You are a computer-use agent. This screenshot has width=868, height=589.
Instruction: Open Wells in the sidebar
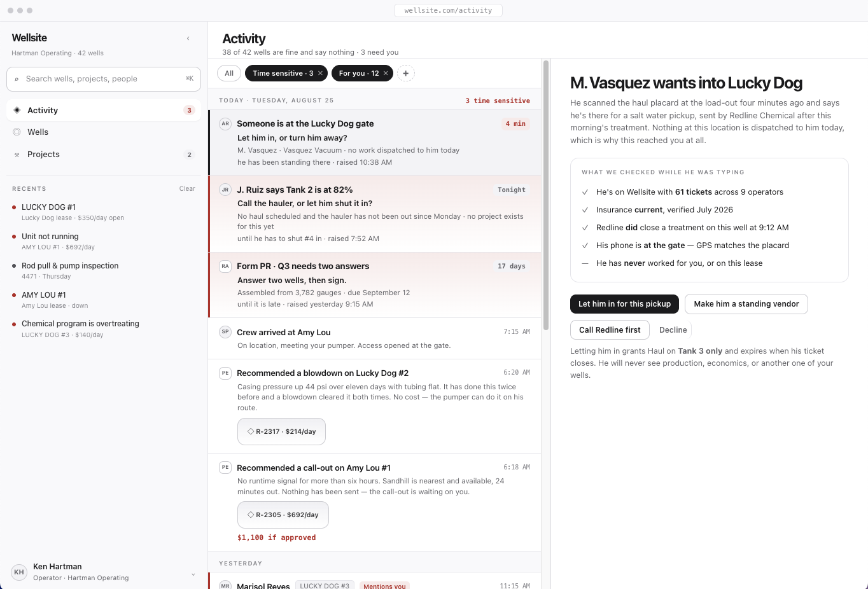tap(104, 132)
